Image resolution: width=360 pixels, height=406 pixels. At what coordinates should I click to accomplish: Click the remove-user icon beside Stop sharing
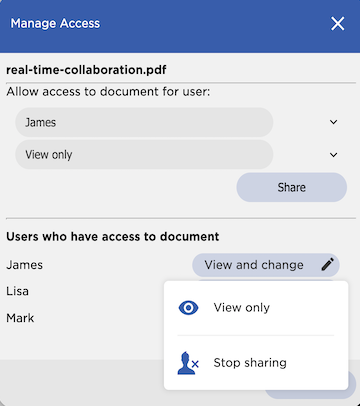[188, 363]
